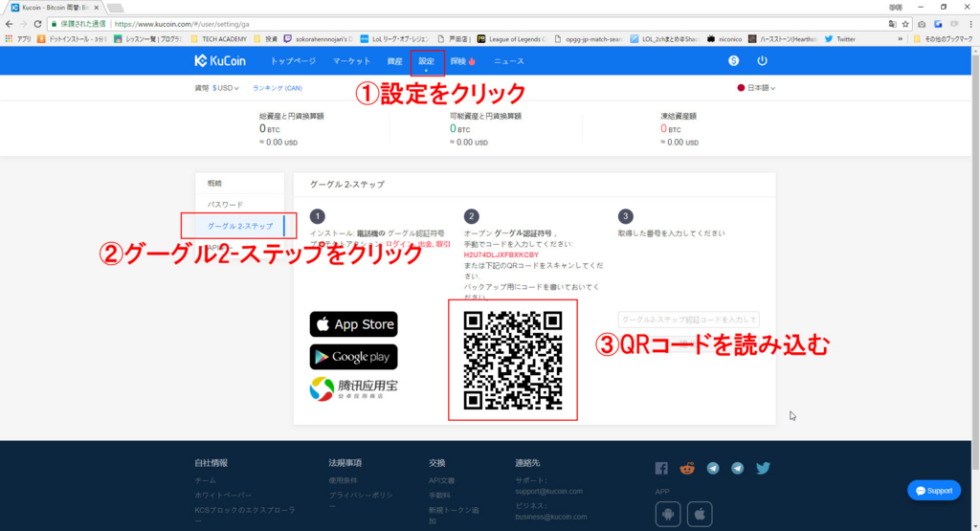
Task: Click the QR code image
Action: tap(513, 361)
